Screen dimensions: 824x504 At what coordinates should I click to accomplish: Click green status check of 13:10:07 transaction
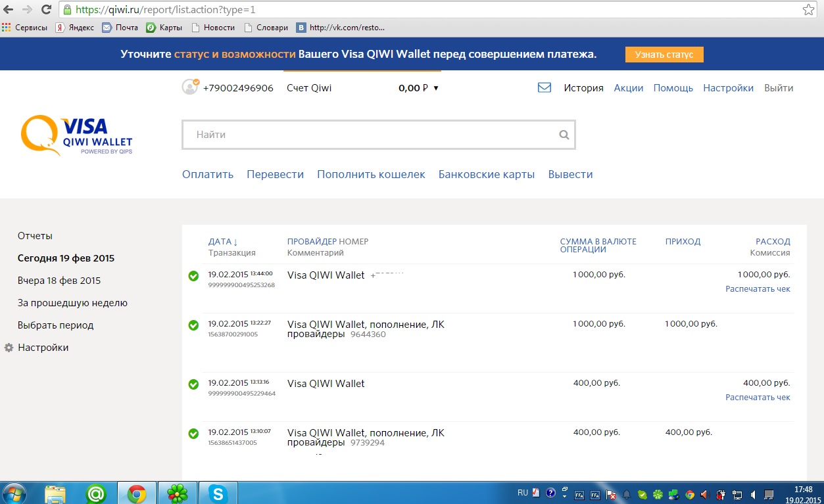coord(193,434)
